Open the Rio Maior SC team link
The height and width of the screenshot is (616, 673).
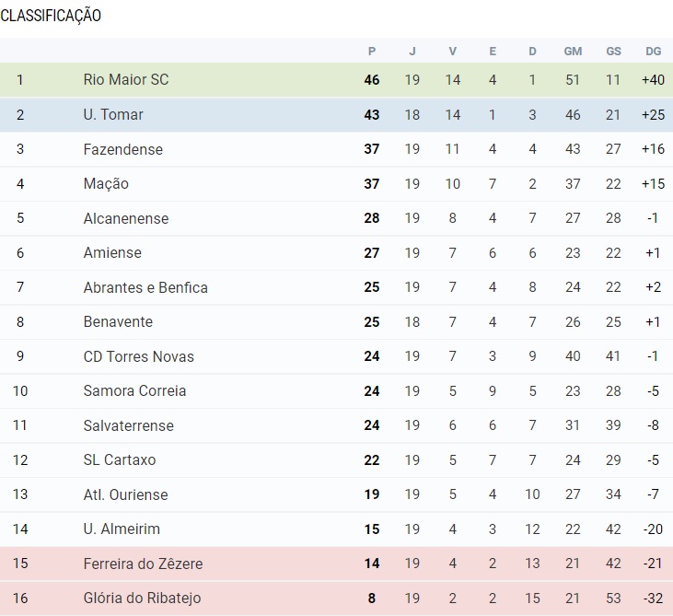pos(125,80)
